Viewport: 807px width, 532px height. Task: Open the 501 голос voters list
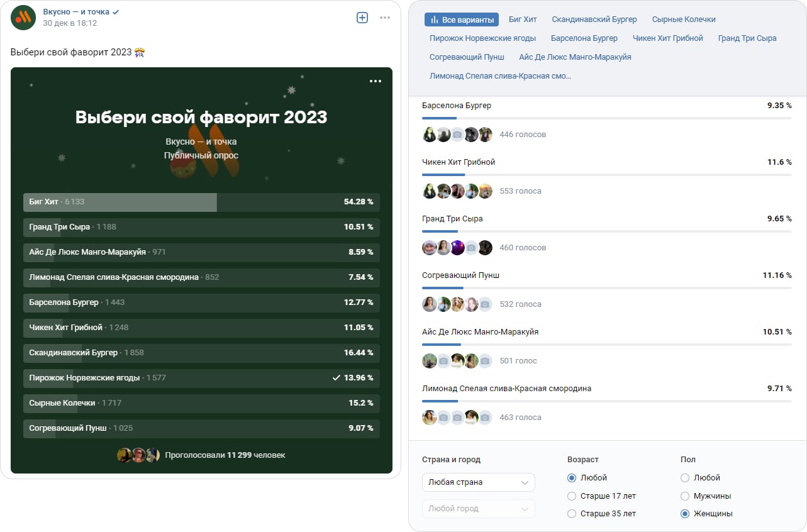coord(518,360)
